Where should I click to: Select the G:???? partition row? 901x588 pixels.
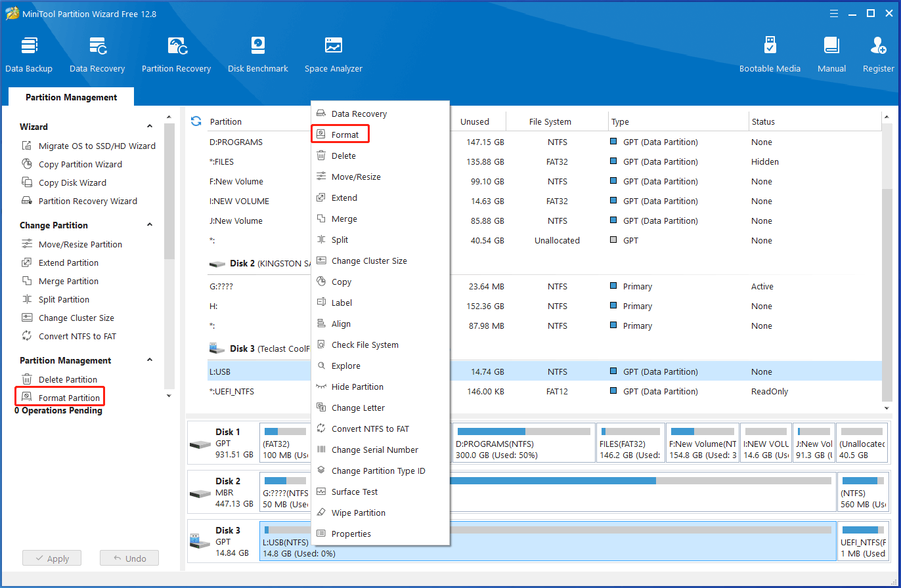545,286
